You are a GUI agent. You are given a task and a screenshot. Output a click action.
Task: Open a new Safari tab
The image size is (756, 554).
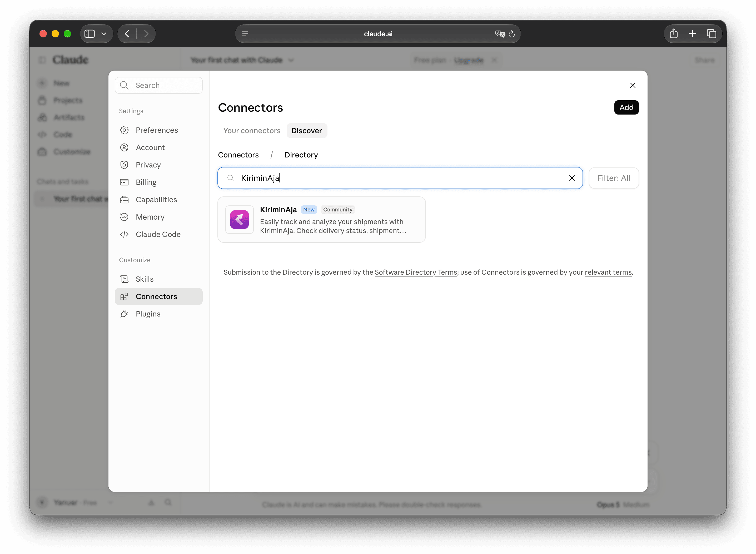click(692, 34)
